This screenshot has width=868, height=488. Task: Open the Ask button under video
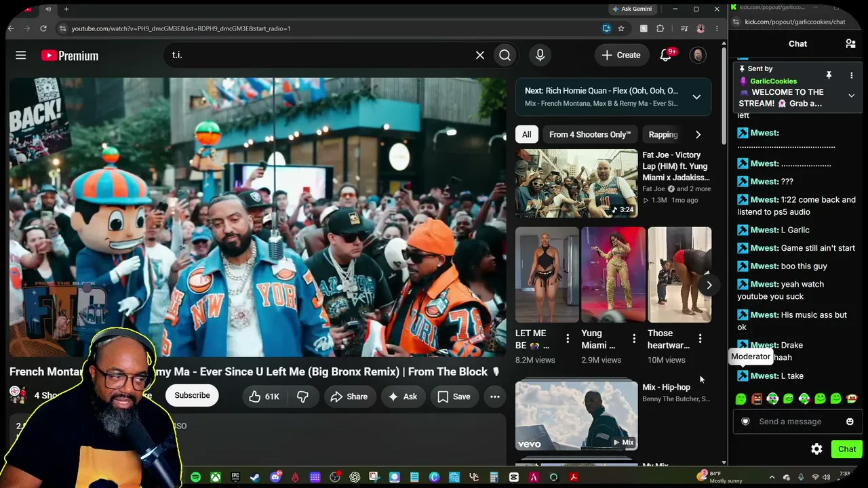[x=403, y=396]
